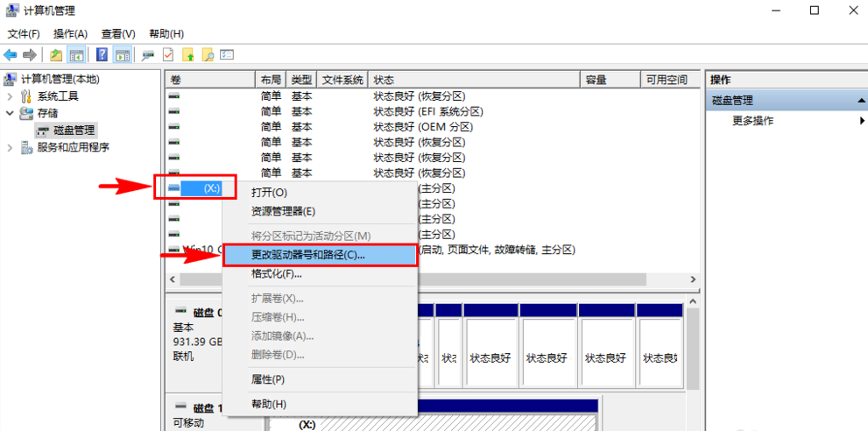
Task: Toggle the Show/Hide Action Pane icon
Action: tap(123, 55)
